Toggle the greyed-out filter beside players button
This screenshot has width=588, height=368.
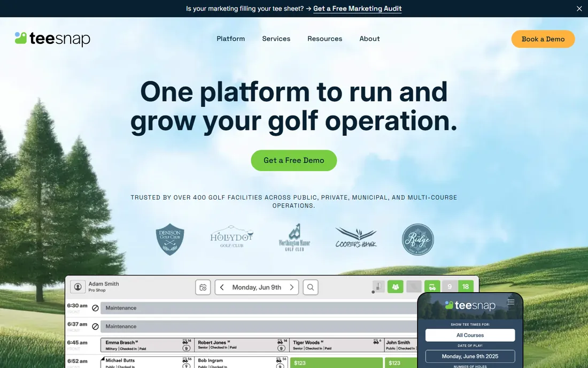pos(414,287)
